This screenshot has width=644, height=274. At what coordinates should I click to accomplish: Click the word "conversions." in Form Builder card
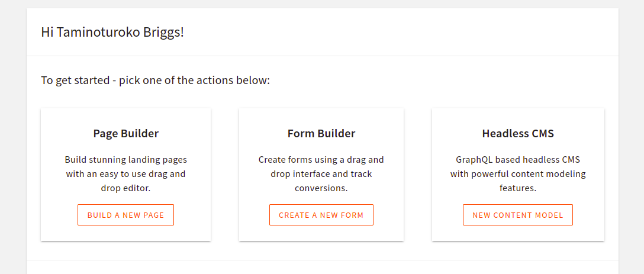tap(321, 188)
